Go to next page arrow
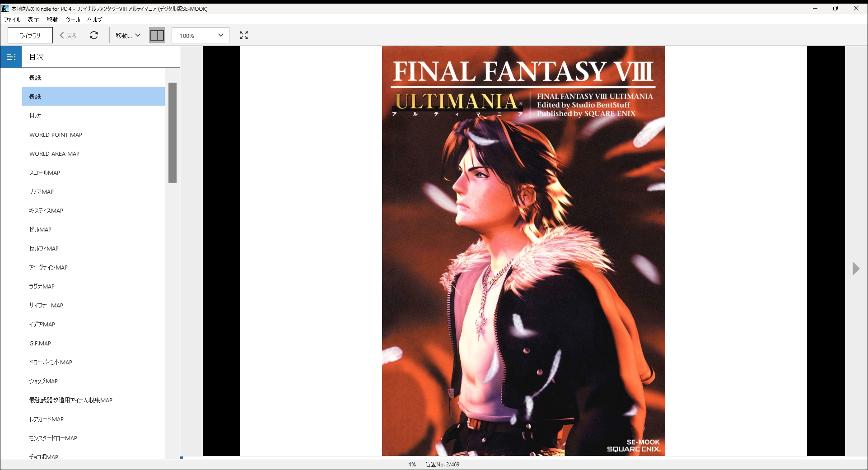Image resolution: width=868 pixels, height=470 pixels. tap(856, 269)
